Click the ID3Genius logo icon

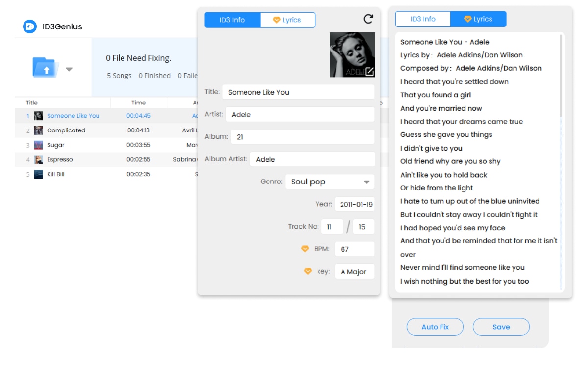point(29,27)
